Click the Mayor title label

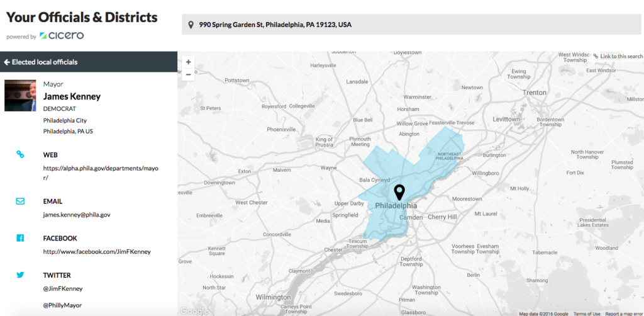pyautogui.click(x=53, y=84)
